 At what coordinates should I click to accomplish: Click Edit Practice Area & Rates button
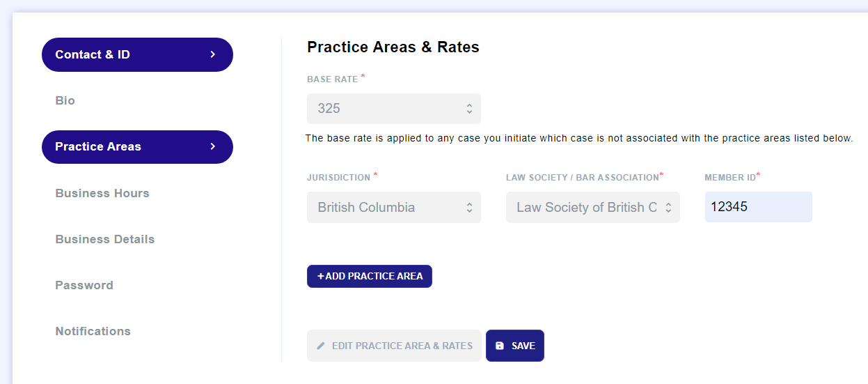click(394, 346)
